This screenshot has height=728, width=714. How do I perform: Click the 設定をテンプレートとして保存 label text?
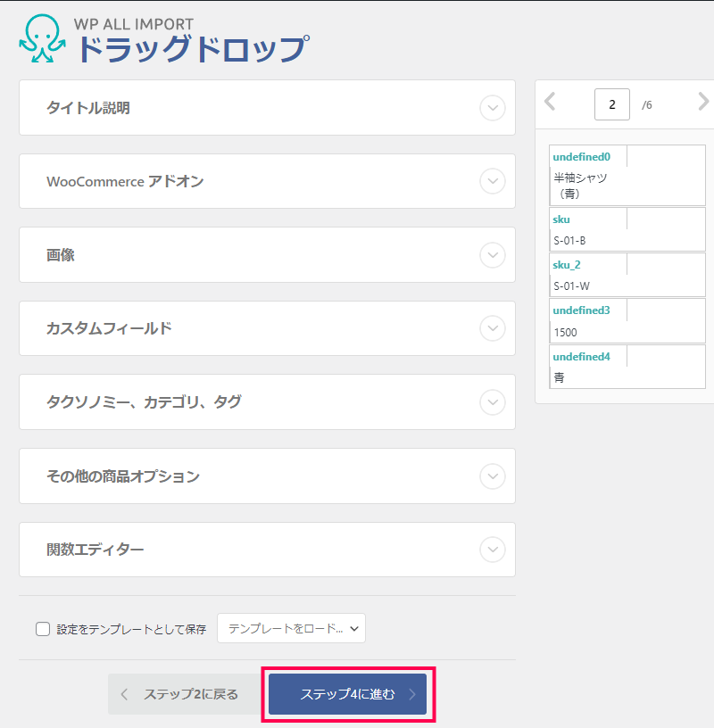pos(131,630)
